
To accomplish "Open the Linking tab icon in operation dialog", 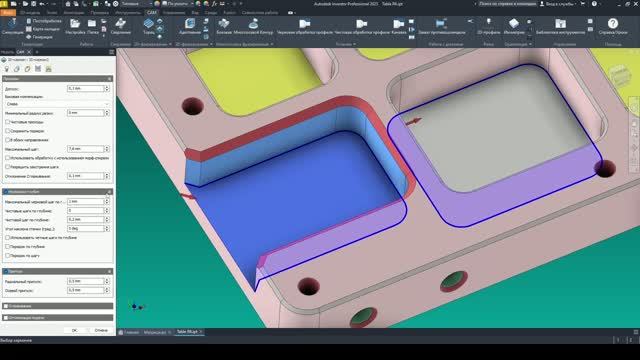I will (49, 69).
